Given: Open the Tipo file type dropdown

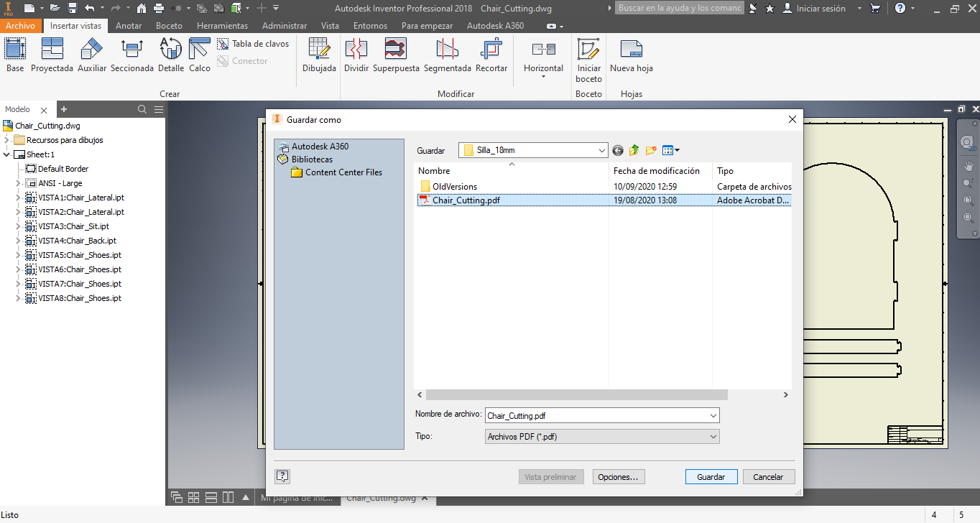Looking at the screenshot, I should pos(603,436).
